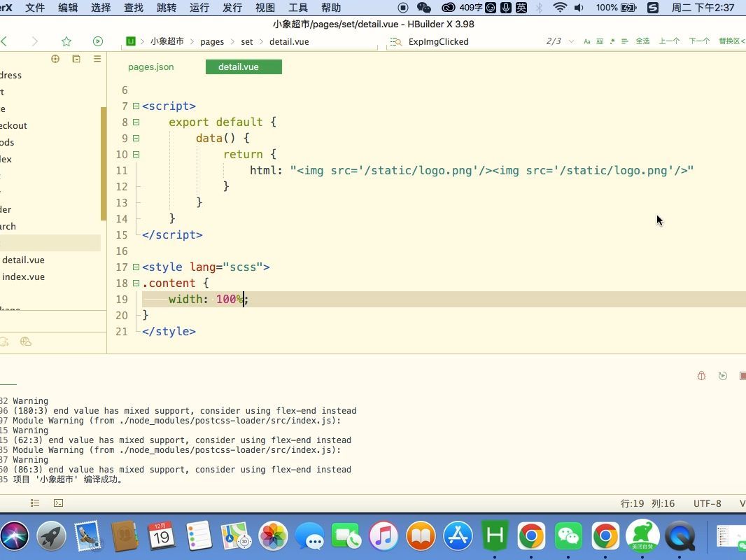746x560 pixels.
Task: Click the rerun icon in console panel
Action: click(723, 376)
